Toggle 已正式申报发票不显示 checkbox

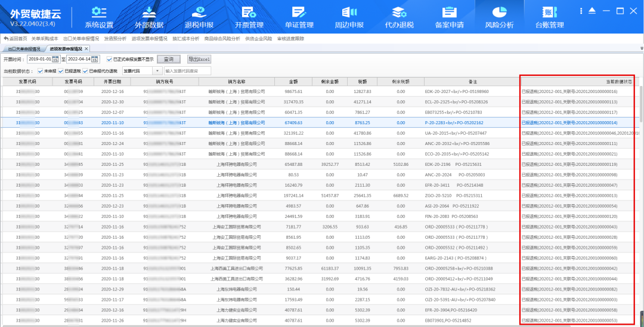(109, 60)
